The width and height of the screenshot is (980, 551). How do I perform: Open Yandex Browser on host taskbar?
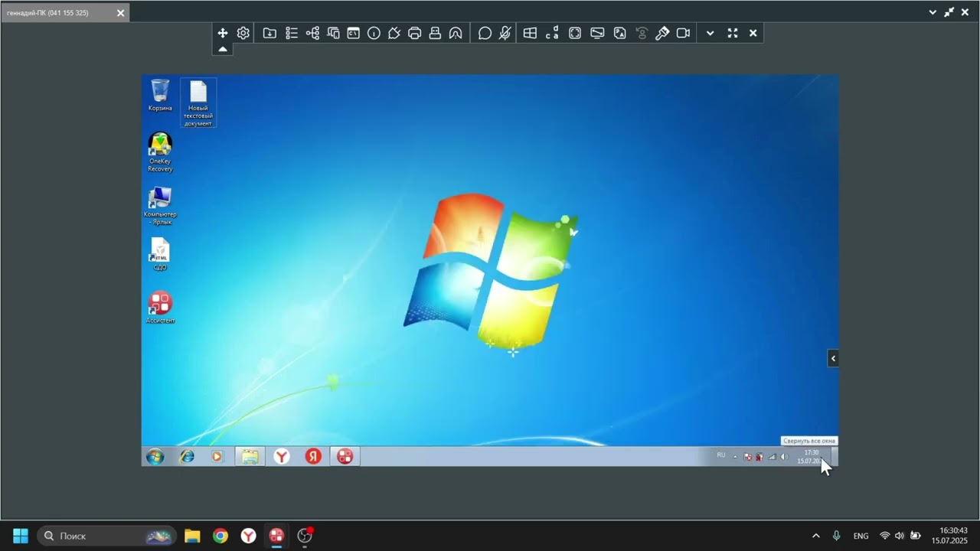coord(249,536)
